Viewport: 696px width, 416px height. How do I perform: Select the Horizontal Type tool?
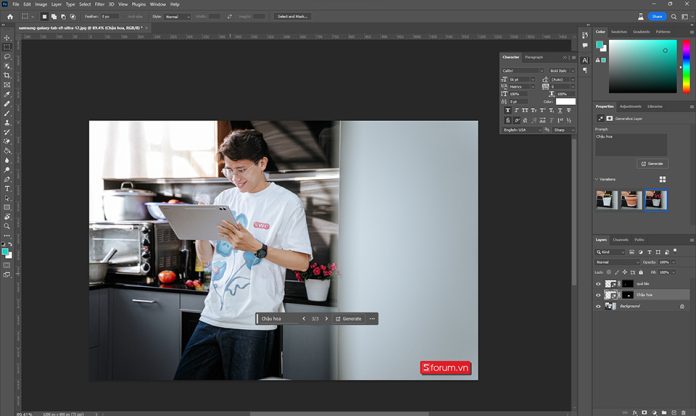point(7,188)
